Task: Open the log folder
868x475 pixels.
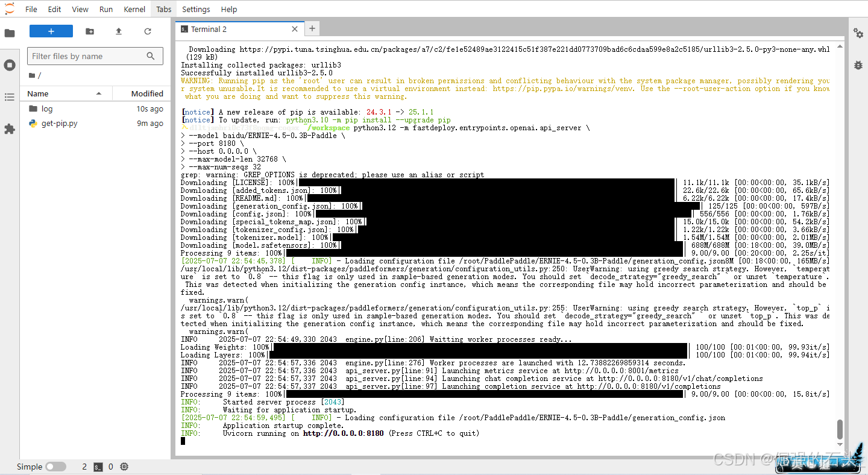Action: click(47, 109)
